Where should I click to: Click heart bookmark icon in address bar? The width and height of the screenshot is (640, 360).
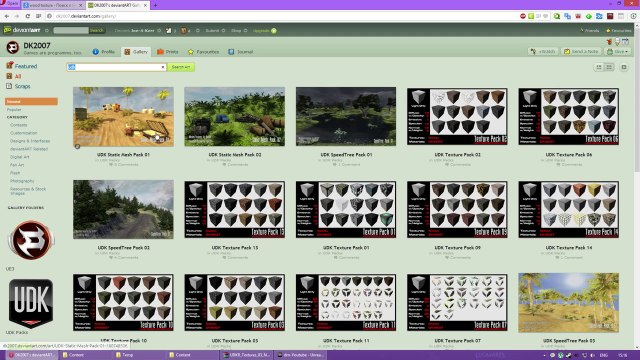[546, 16]
